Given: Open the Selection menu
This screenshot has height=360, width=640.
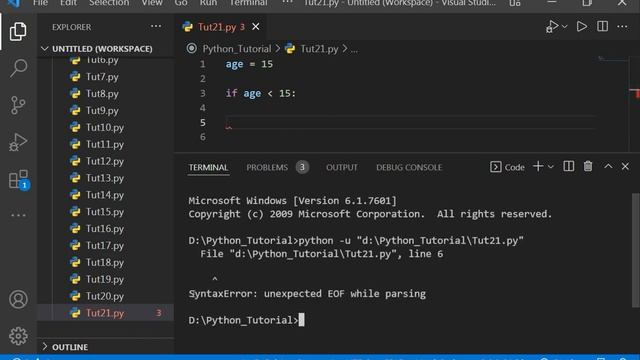Looking at the screenshot, I should coord(109,3).
